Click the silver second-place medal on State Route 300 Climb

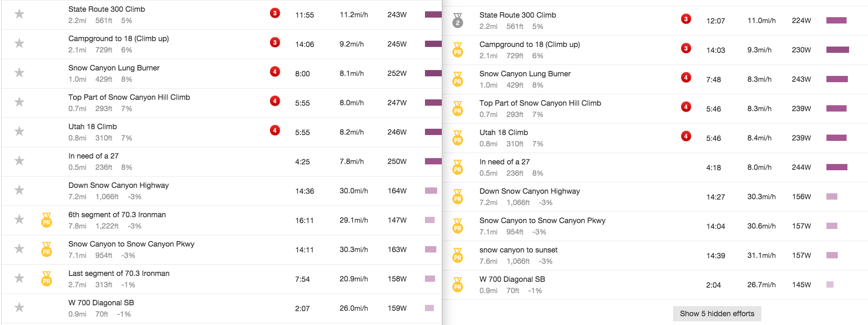pyautogui.click(x=458, y=21)
